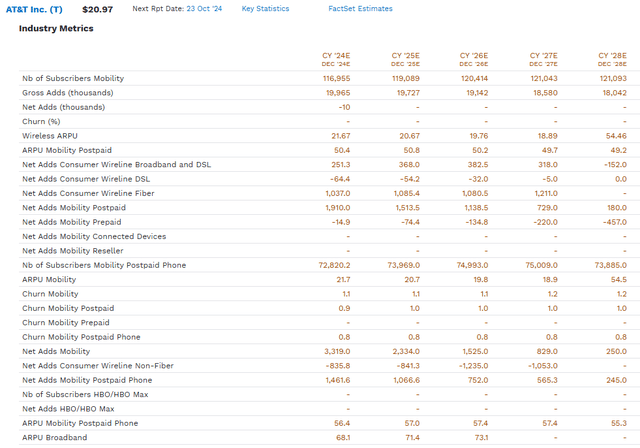Click the Nb of Subscribers Mobility row label
The height and width of the screenshot is (448, 640).
(73, 78)
